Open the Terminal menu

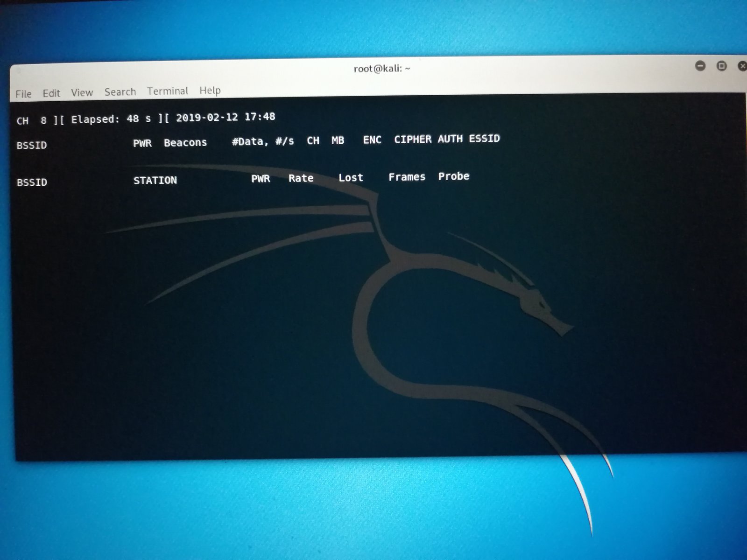(x=168, y=91)
